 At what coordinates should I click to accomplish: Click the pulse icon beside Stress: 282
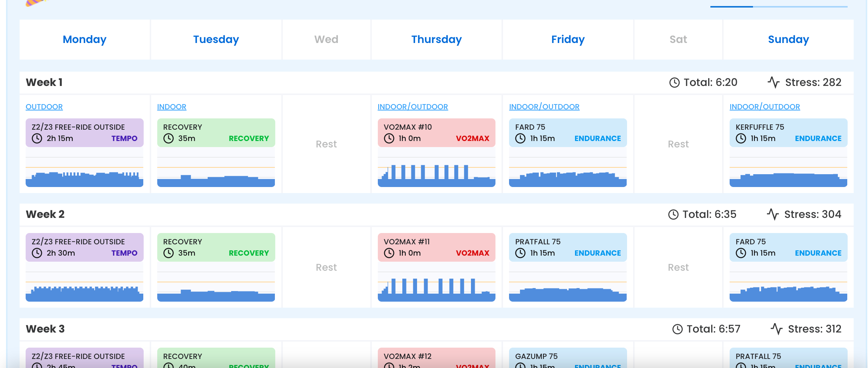[773, 82]
